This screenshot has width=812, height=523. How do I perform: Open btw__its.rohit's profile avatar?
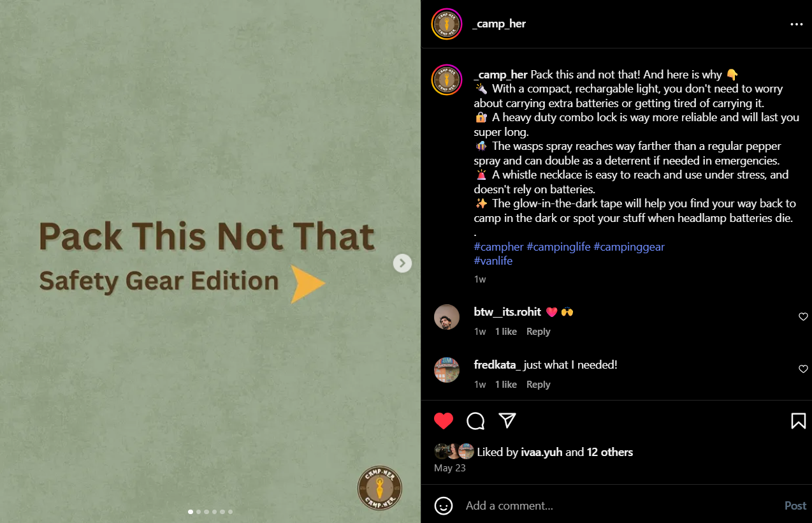pos(447,317)
